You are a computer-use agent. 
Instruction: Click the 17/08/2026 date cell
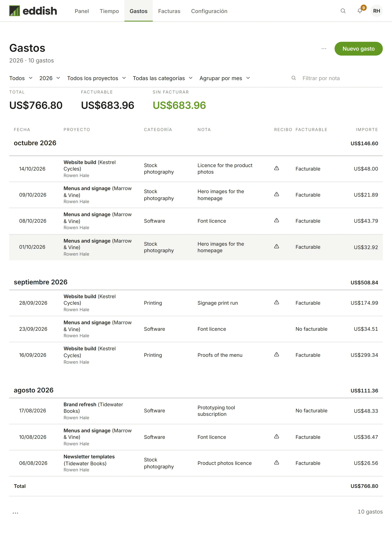[x=33, y=411]
